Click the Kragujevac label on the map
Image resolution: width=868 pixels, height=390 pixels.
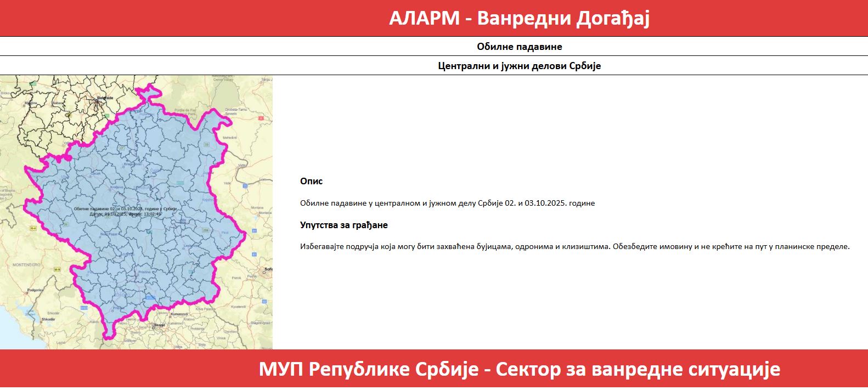click(133, 164)
